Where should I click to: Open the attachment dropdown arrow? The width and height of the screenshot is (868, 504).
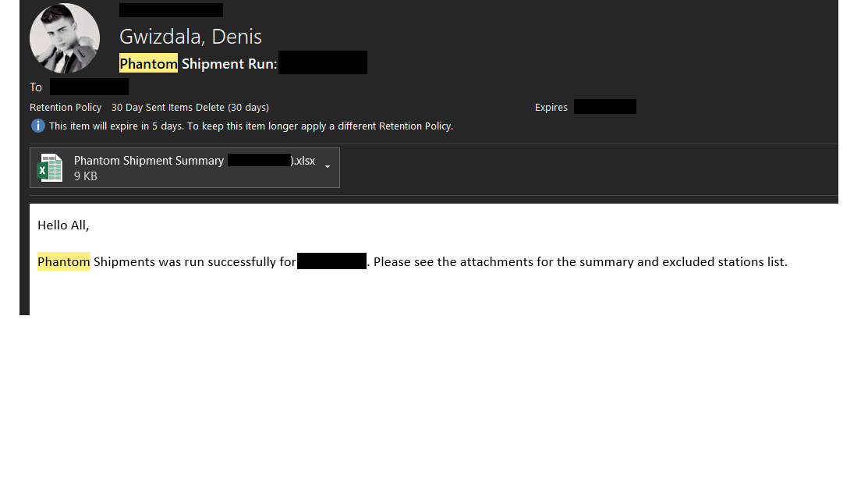click(328, 167)
